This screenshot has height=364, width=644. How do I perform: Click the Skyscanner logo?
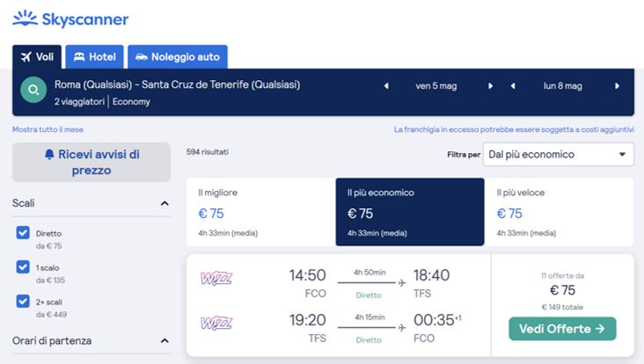[70, 18]
